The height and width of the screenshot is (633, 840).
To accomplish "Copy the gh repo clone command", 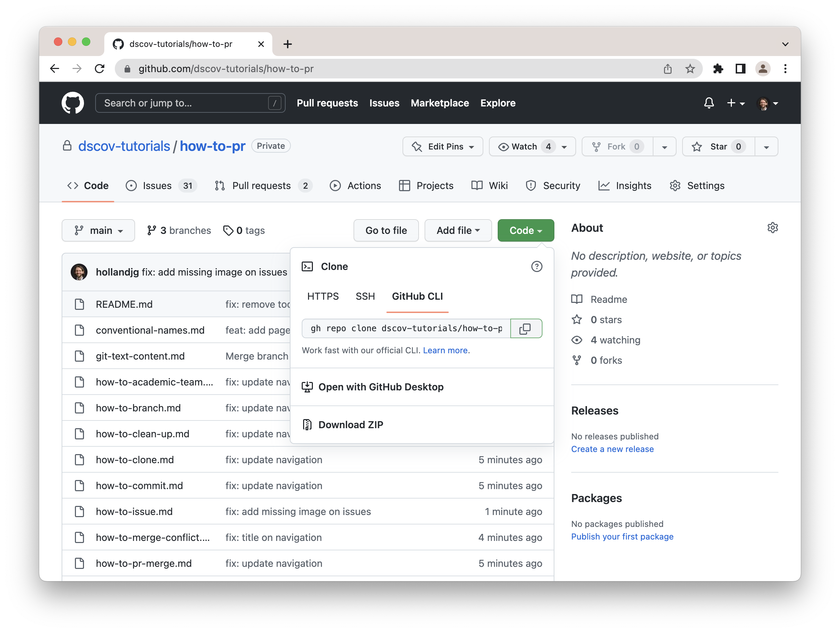I will coord(526,328).
